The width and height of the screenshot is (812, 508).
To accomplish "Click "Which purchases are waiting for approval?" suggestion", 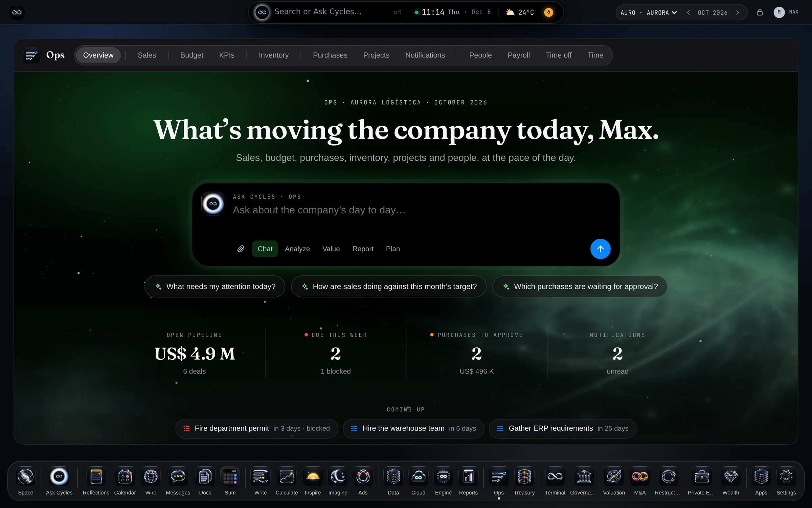I will tap(580, 287).
